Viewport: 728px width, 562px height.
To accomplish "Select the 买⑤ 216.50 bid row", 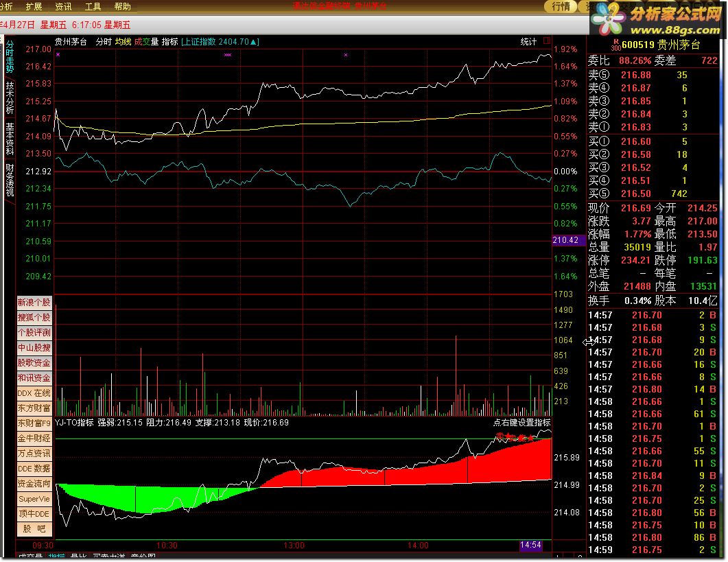I will pos(653,194).
